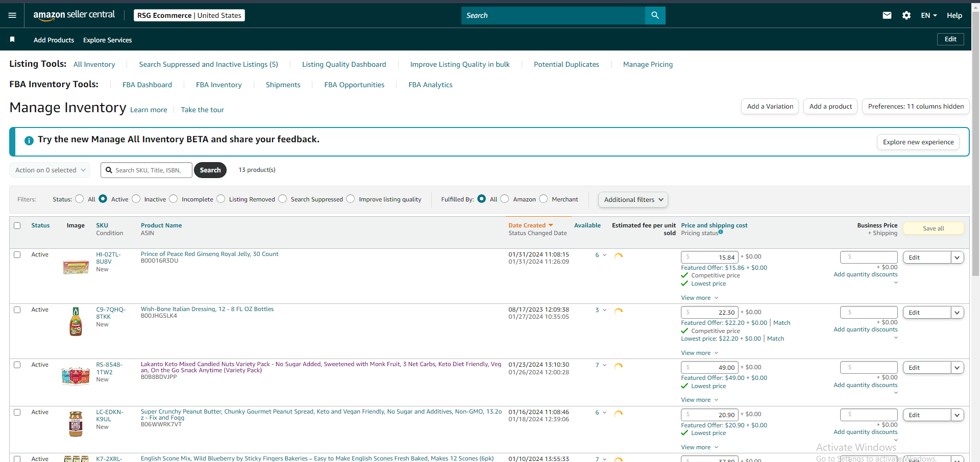Click fee loading spinner for Lakanto Nuts row
The height and width of the screenshot is (462, 980).
click(x=619, y=366)
